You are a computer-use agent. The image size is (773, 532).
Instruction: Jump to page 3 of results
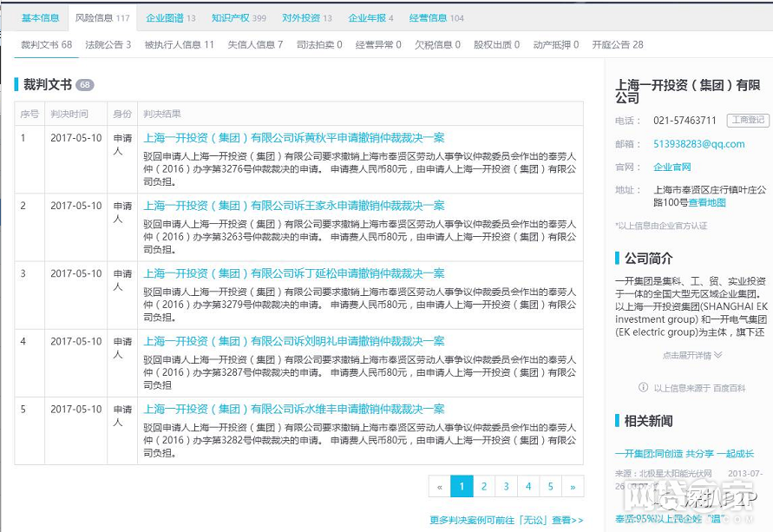pos(507,487)
